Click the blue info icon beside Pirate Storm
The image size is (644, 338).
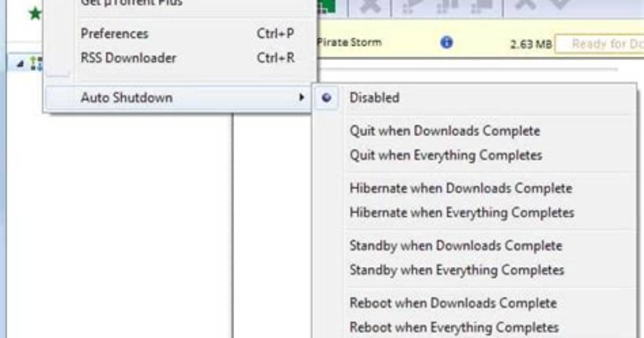pos(446,43)
